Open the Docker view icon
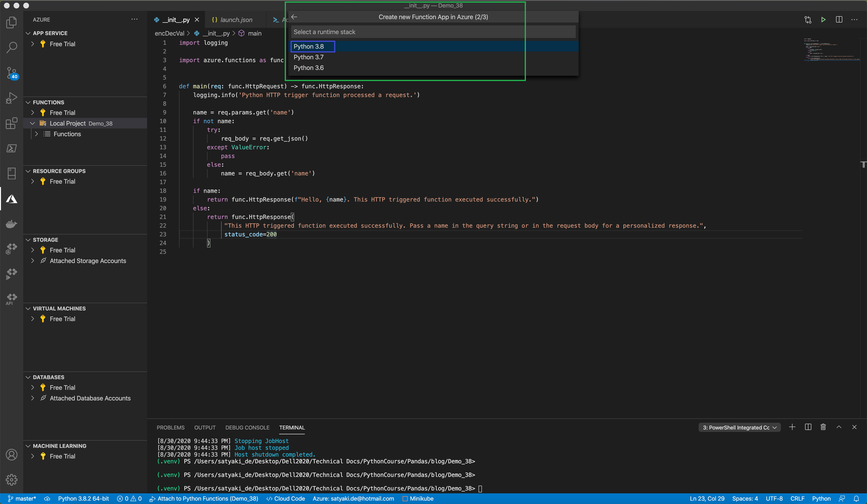Image resolution: width=867 pixels, height=504 pixels. pos(11,224)
